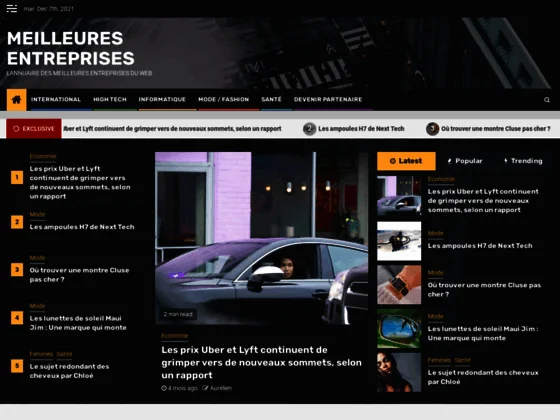Open the hamburger menu icon at top left
The width and height of the screenshot is (560, 420).
pos(11,8)
